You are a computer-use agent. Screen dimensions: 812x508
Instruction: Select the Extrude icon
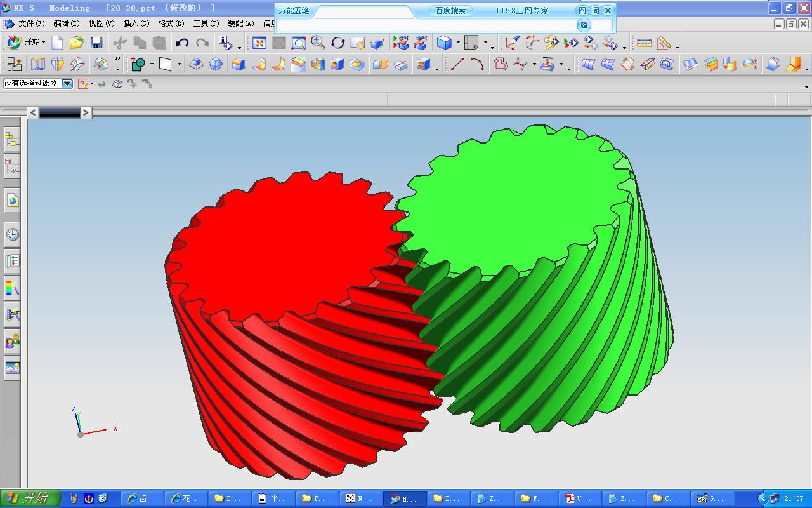[x=38, y=64]
